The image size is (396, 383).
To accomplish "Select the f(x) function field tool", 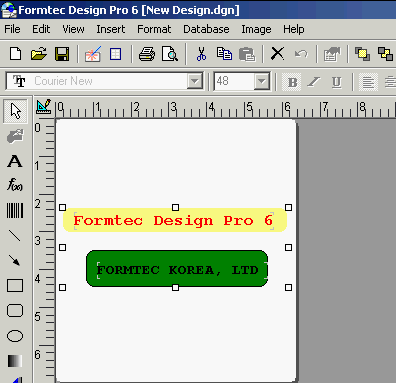I will (x=15, y=184).
